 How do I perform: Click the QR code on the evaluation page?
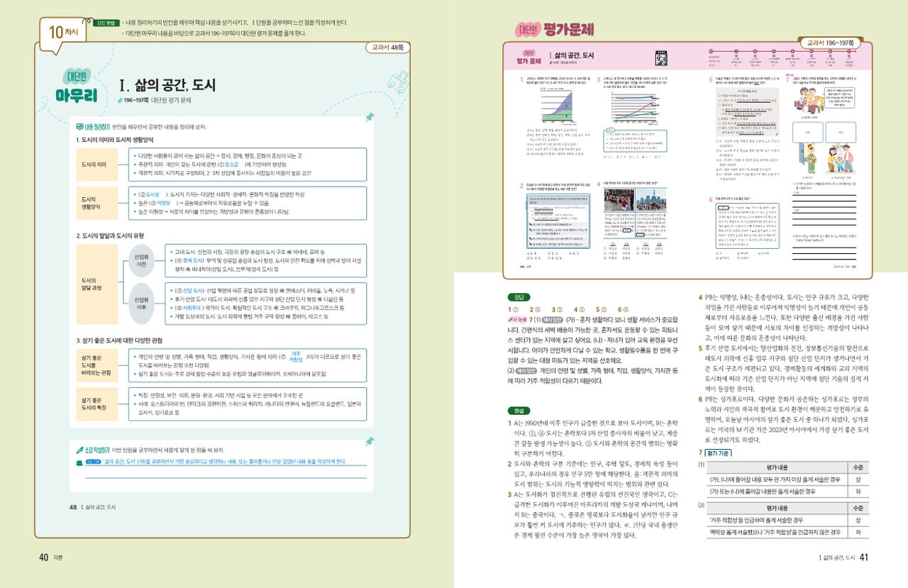(662, 57)
